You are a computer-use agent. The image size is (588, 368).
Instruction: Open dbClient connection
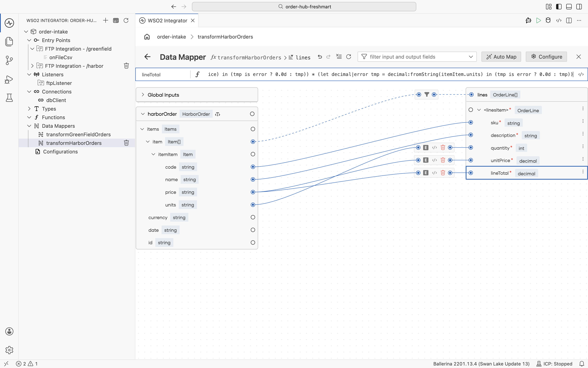56,100
